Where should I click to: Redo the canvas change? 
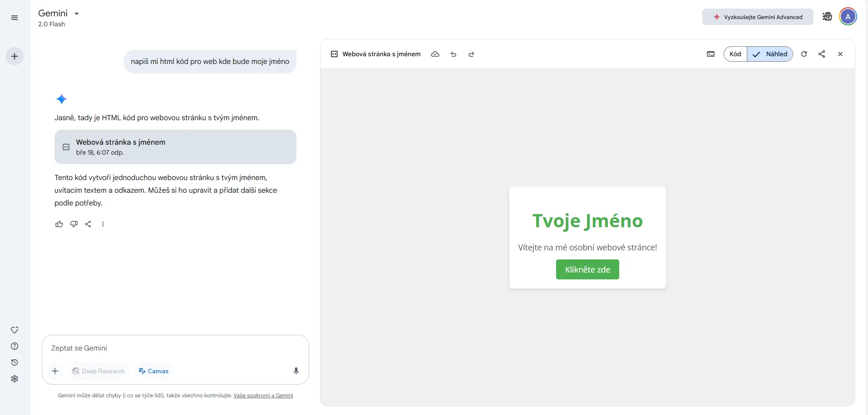(x=471, y=54)
